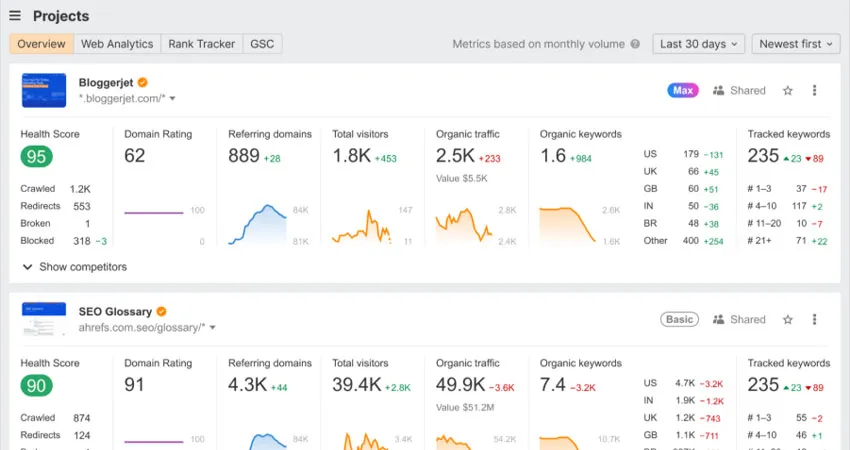Select the GSC tab
Screen dimensions: 850x450
point(262,44)
